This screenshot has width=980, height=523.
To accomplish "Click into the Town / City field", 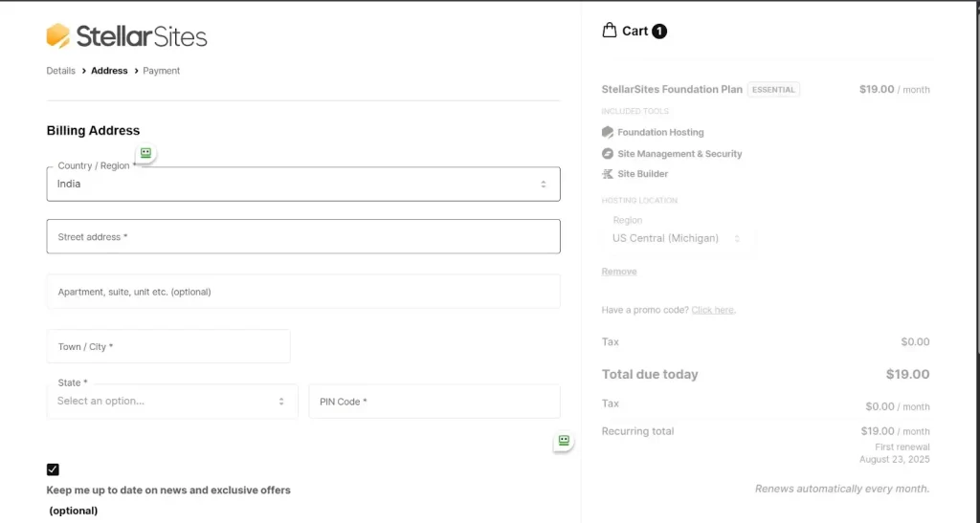I will [168, 347].
